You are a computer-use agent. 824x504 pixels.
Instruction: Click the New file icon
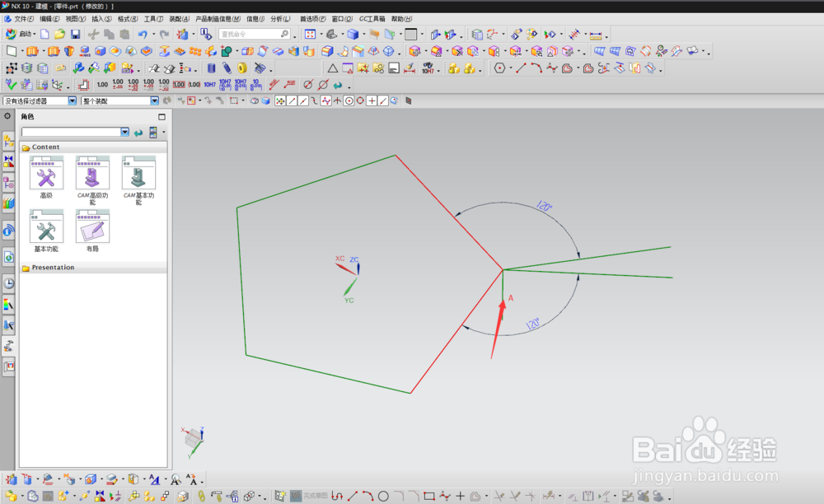pos(44,34)
